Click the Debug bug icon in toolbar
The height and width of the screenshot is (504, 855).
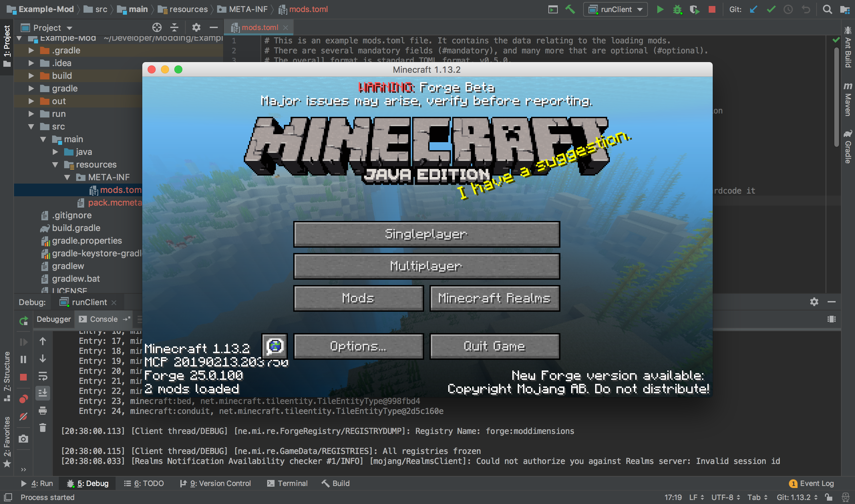pyautogui.click(x=677, y=9)
